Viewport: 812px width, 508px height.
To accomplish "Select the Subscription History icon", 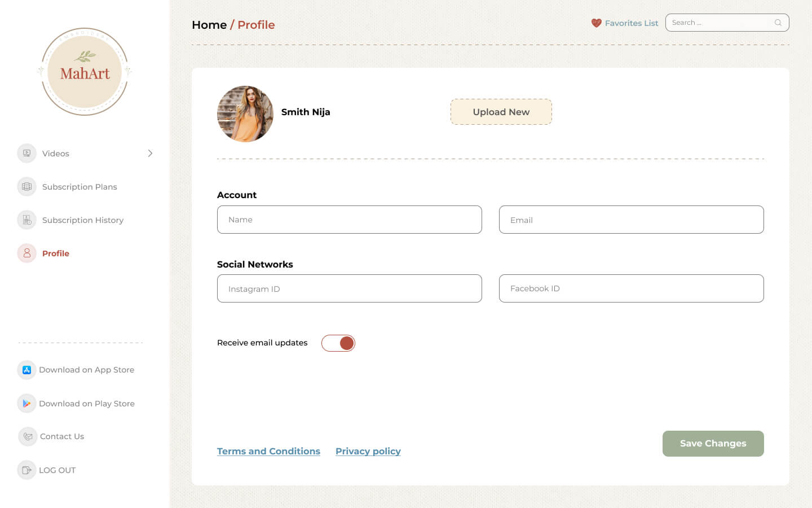I will tap(27, 220).
